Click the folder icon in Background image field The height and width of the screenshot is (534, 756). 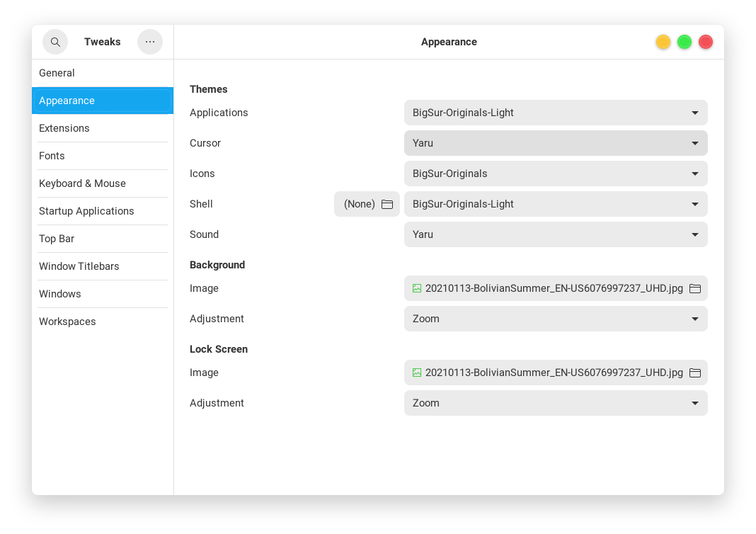[x=694, y=288]
